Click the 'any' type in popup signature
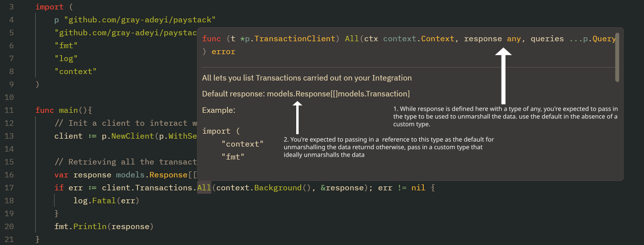The height and width of the screenshot is (245, 644). 514,39
